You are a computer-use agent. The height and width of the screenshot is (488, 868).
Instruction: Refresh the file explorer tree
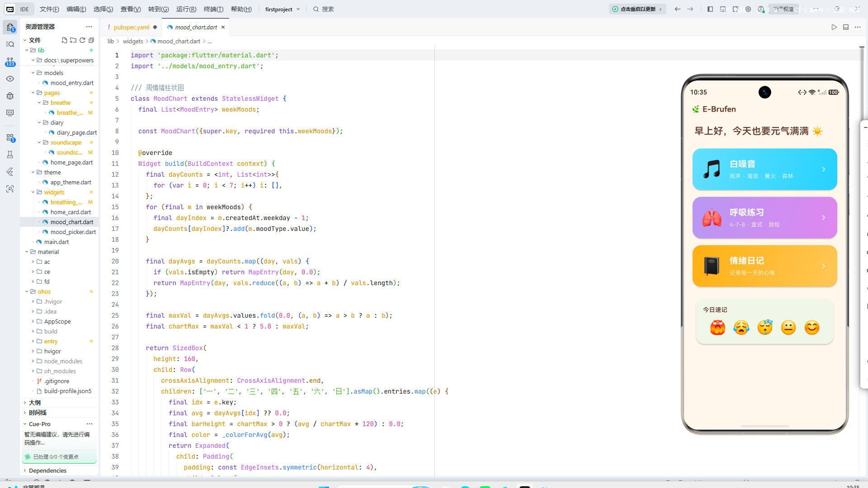coord(82,40)
